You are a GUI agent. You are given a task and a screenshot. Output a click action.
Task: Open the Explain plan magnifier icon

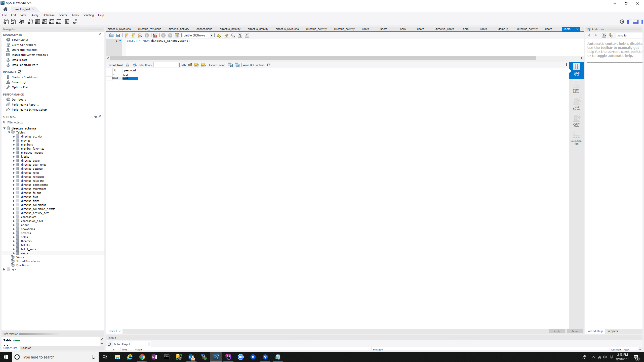(140, 35)
